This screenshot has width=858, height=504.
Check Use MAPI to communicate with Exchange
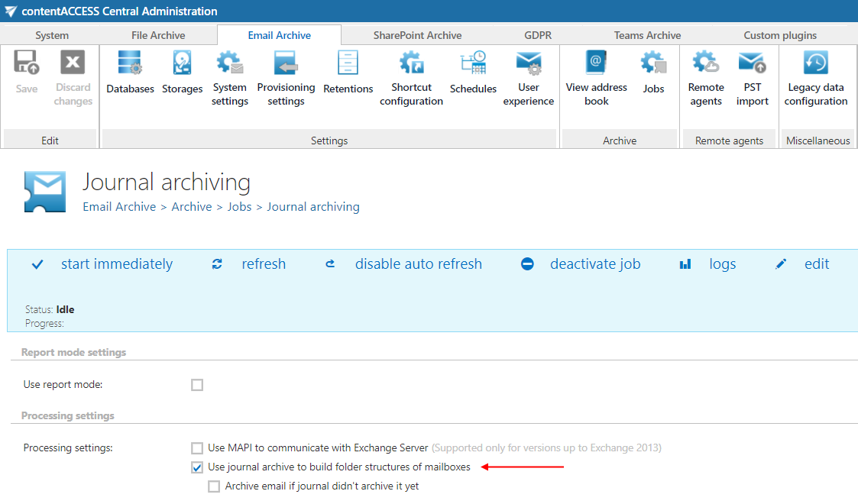click(197, 448)
